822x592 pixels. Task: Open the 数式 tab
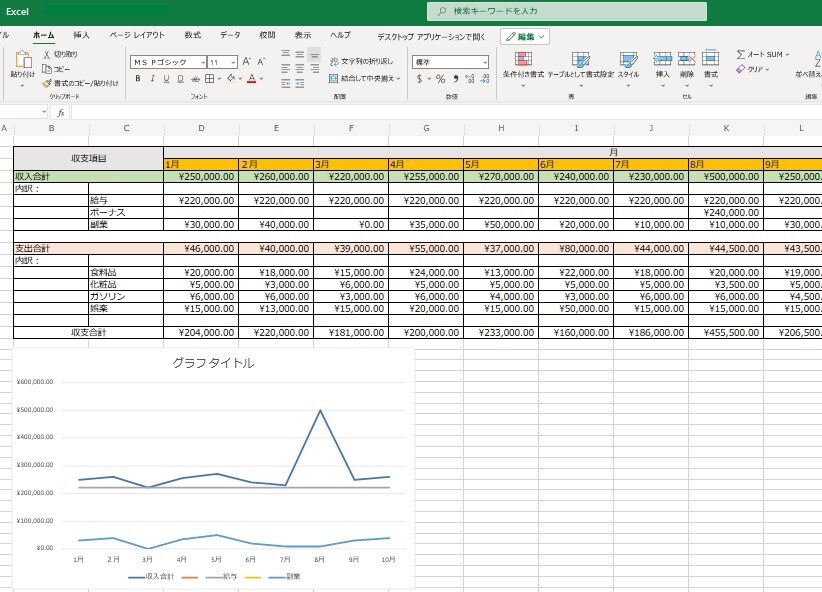tap(193, 35)
